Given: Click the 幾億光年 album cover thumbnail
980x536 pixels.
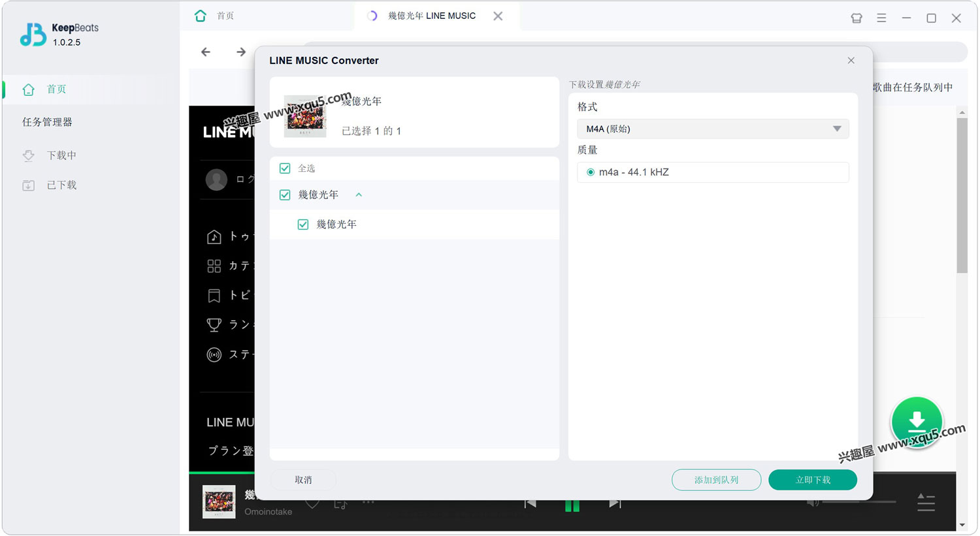Looking at the screenshot, I should click(305, 116).
